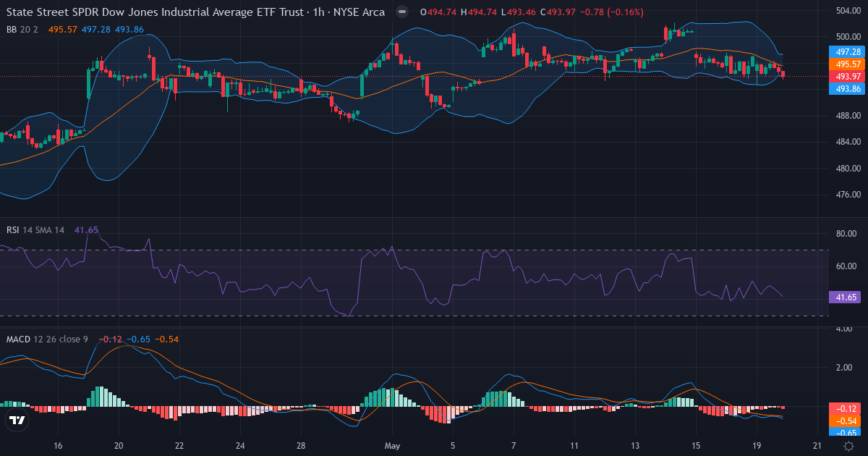Click the TradingView logo icon
The image size is (868, 456).
16,420
